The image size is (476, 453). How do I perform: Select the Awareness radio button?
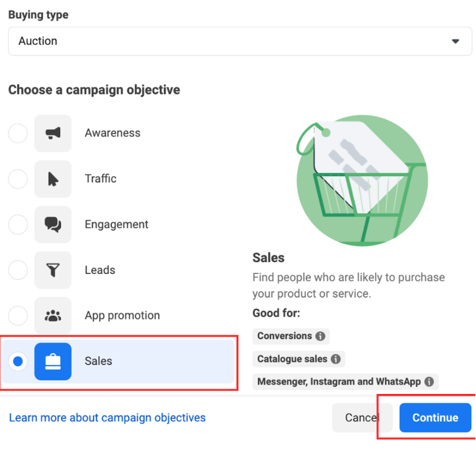coord(18,133)
